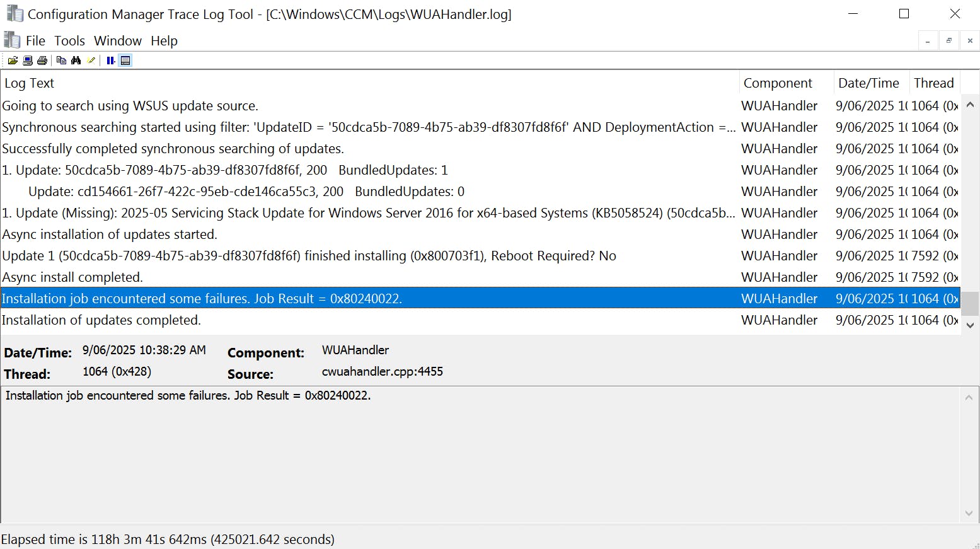Sort by the Component column header

778,83
